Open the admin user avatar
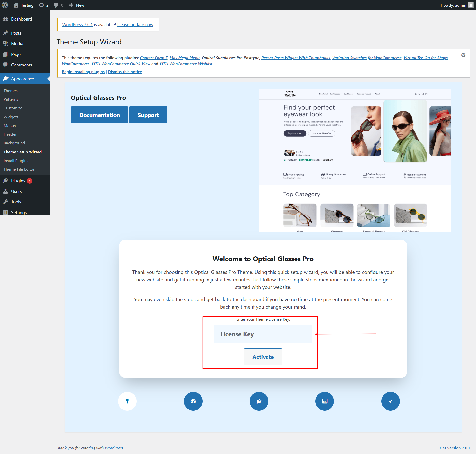Screen dimensions: 476x454 [471, 5]
